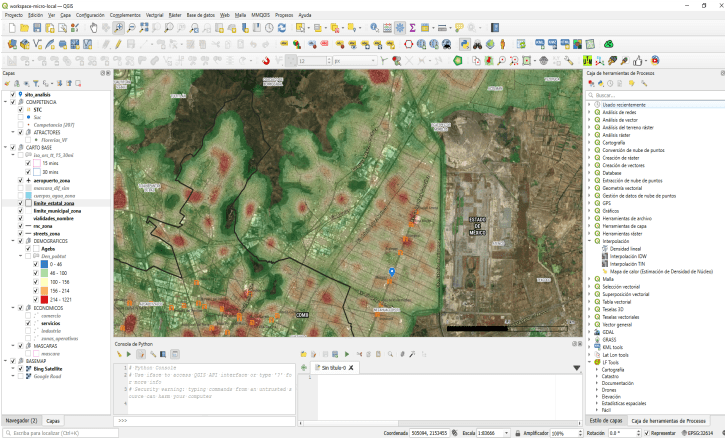Open the Vectorial menu

(154, 15)
